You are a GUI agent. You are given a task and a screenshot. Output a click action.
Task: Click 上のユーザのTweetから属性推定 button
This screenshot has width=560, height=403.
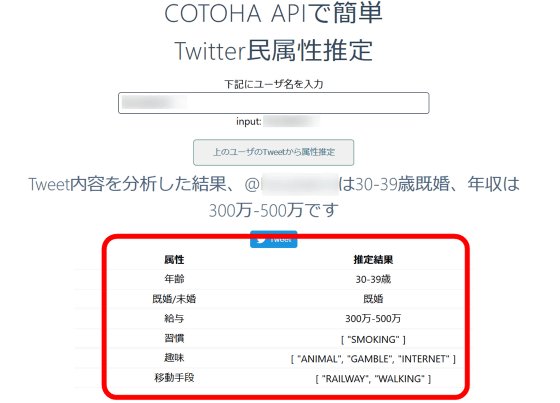(274, 153)
